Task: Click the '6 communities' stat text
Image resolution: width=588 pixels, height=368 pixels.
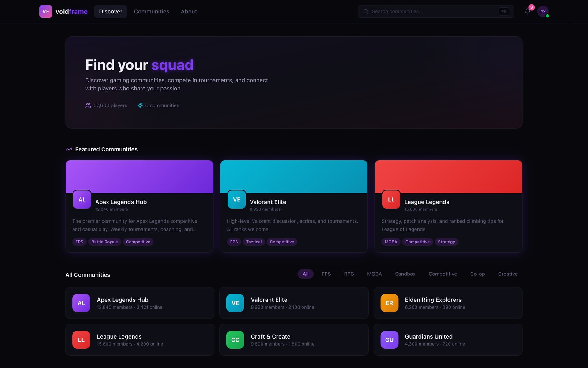Action: [x=162, y=105]
